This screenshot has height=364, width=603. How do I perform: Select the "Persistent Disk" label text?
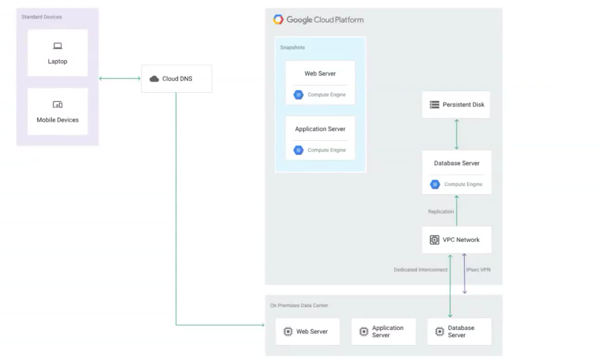(x=463, y=105)
